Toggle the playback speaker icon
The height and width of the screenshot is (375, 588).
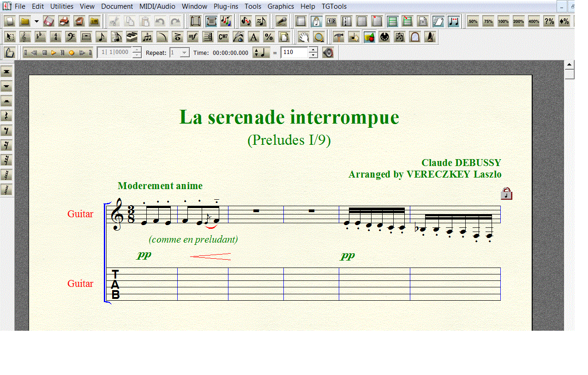click(x=328, y=53)
